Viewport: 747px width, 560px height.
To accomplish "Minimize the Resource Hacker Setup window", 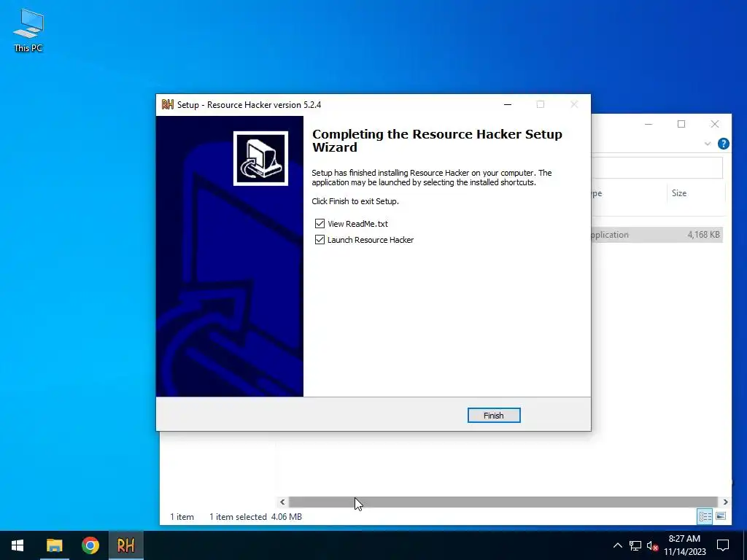I will (x=508, y=104).
